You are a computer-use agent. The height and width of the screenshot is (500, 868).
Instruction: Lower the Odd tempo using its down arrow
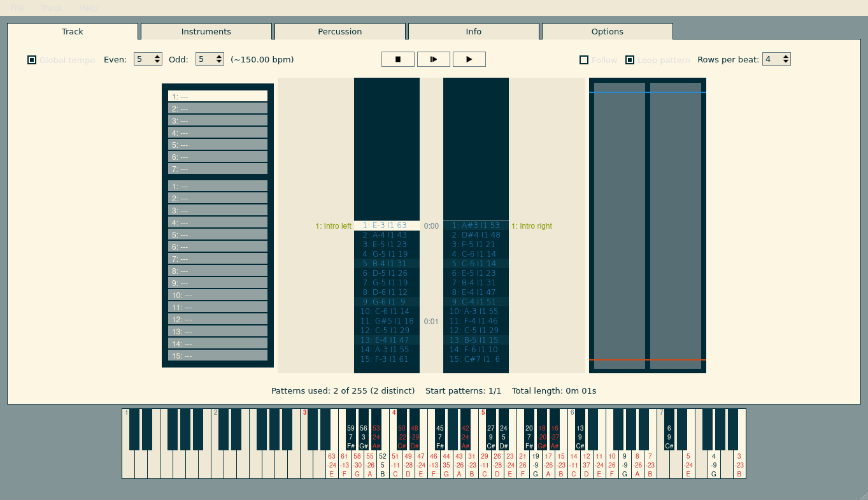[x=219, y=62]
